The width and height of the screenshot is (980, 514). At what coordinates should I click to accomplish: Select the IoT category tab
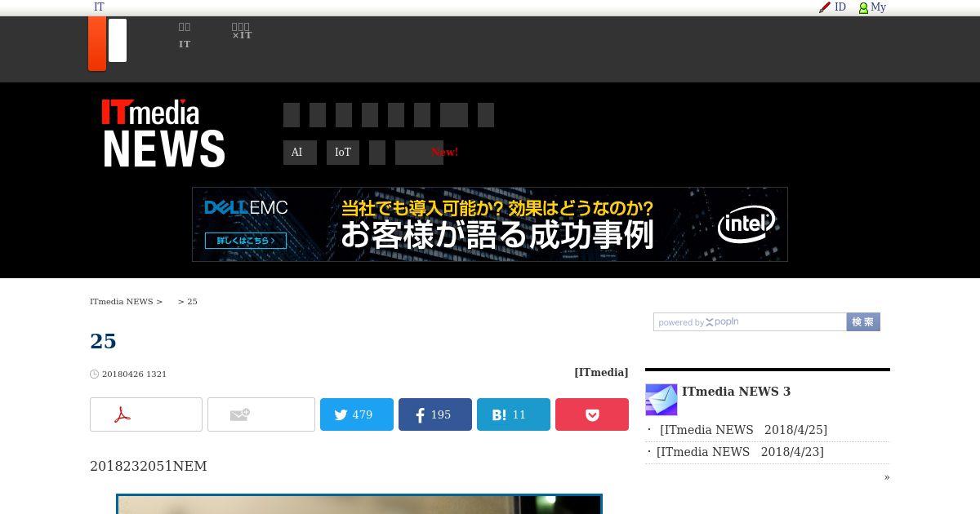coord(343,153)
